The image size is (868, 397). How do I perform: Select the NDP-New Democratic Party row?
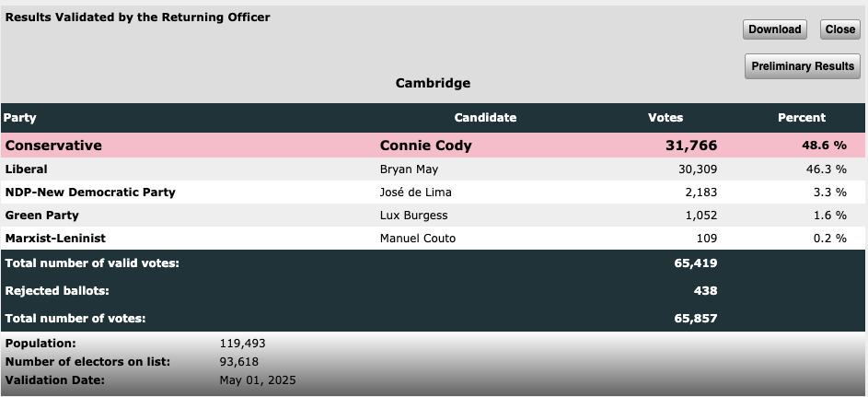pos(433,193)
